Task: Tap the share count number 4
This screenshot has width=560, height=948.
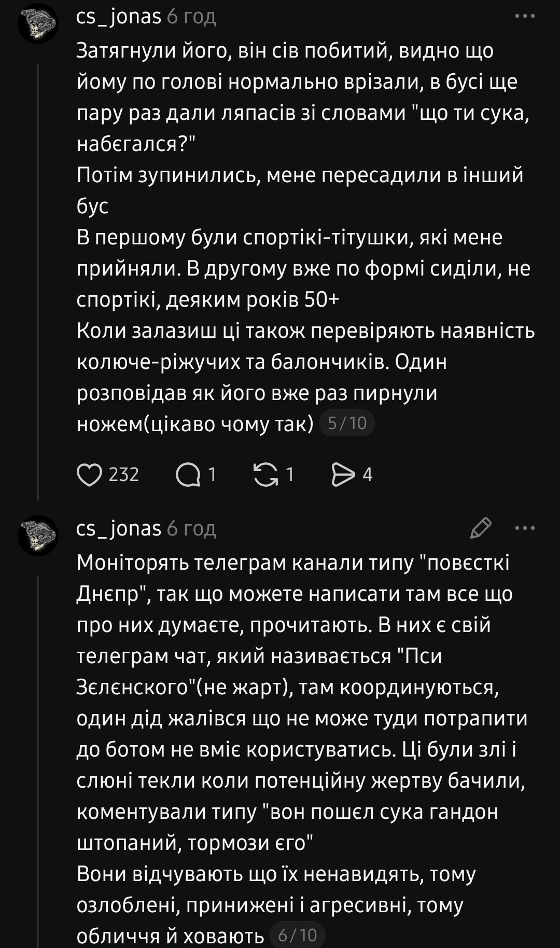Action: pyautogui.click(x=367, y=474)
